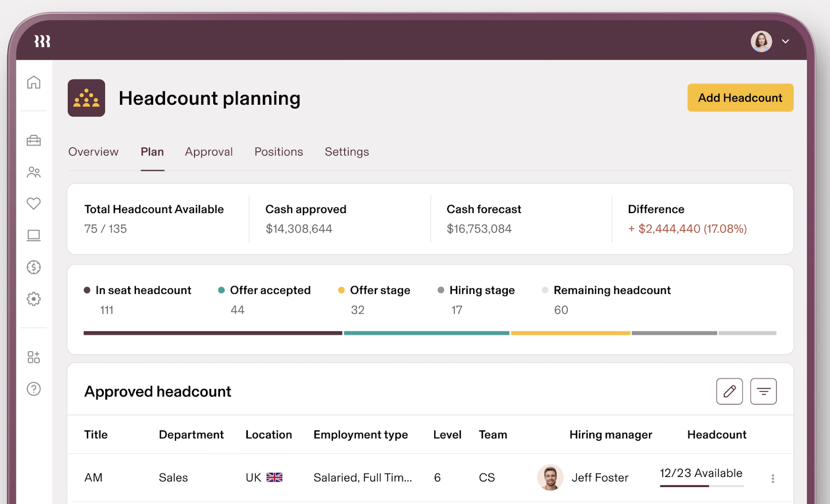Open the Positions tab

(279, 152)
